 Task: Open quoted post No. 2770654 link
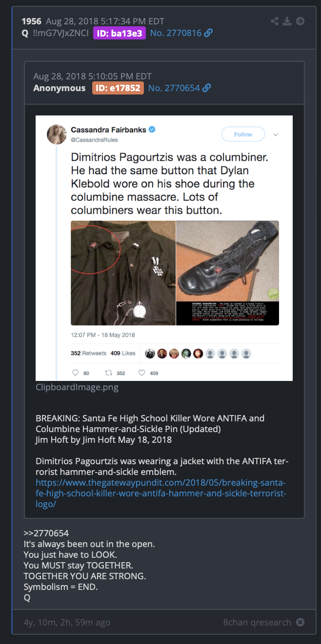click(x=174, y=88)
